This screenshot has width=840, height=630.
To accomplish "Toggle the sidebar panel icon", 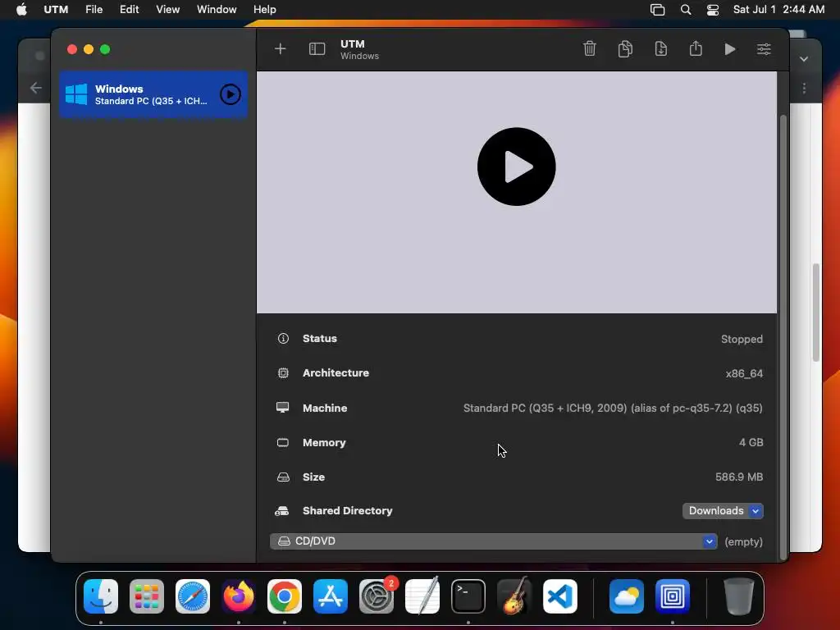I will [x=317, y=49].
